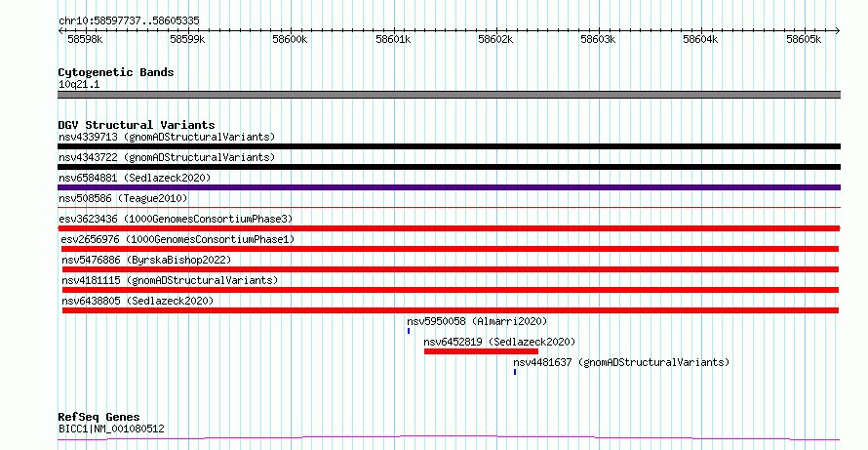The width and height of the screenshot is (868, 450).
Task: Click the nsv5476886 ByrskaBishop2022 label
Action: point(146,260)
